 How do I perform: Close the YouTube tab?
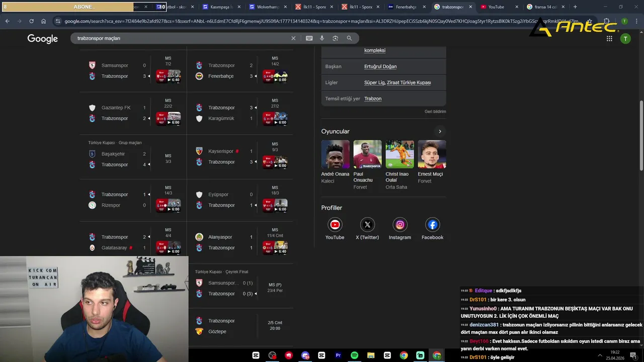[517, 7]
